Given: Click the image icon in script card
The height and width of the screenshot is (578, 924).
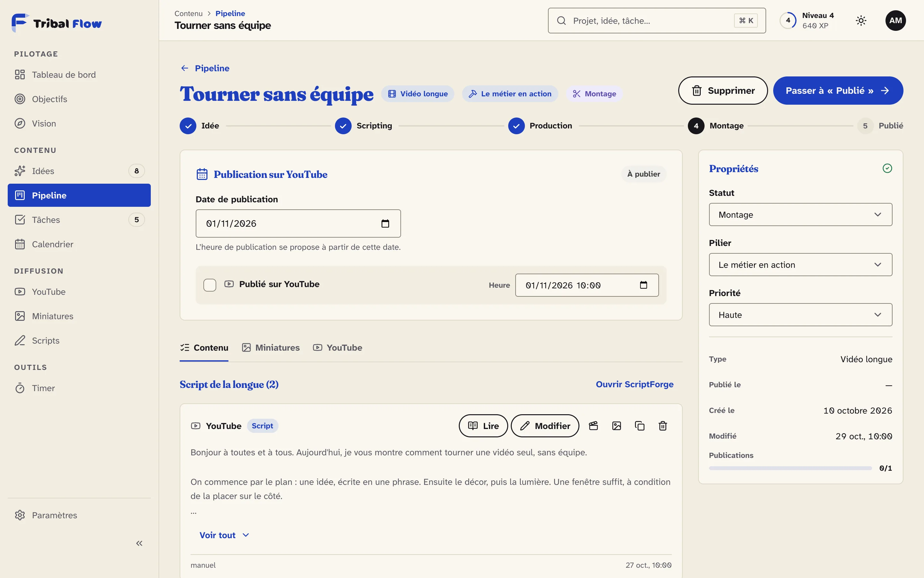Looking at the screenshot, I should (617, 426).
